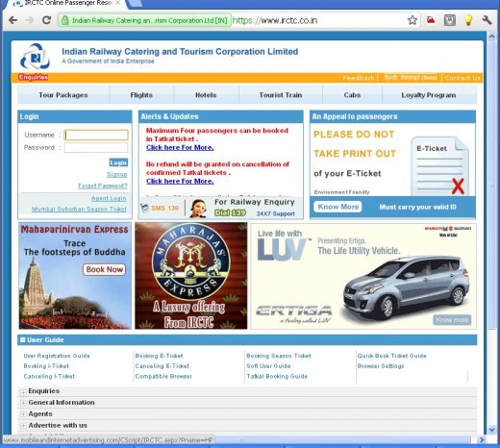This screenshot has height=448, width=500.
Task: Click the green SSL padlock icon
Action: pyautogui.click(x=64, y=20)
